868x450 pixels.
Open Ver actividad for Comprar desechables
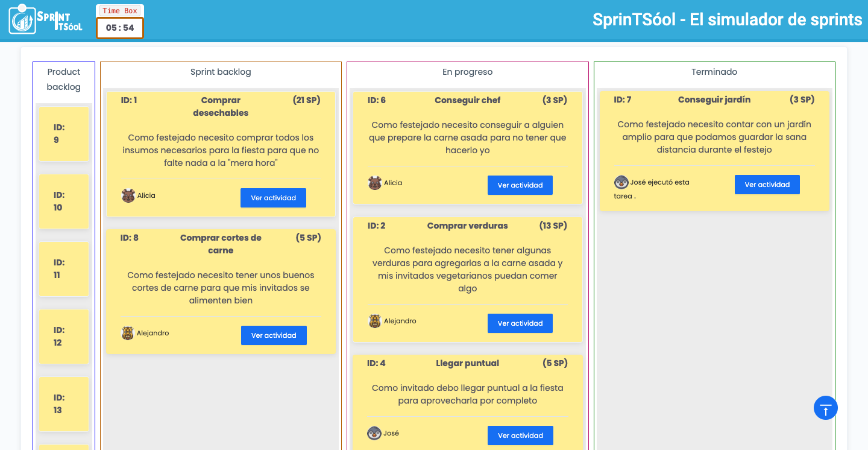tap(273, 198)
